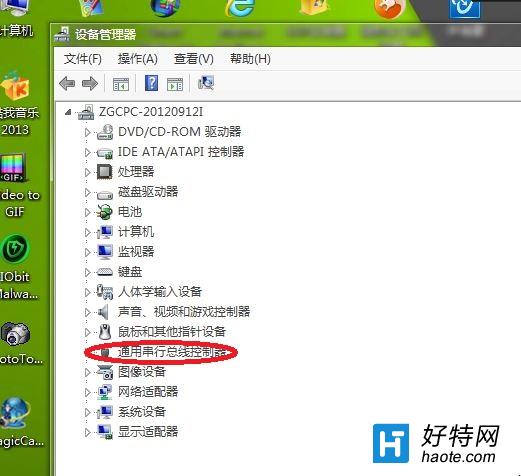Click the processor chip icon

tap(105, 172)
